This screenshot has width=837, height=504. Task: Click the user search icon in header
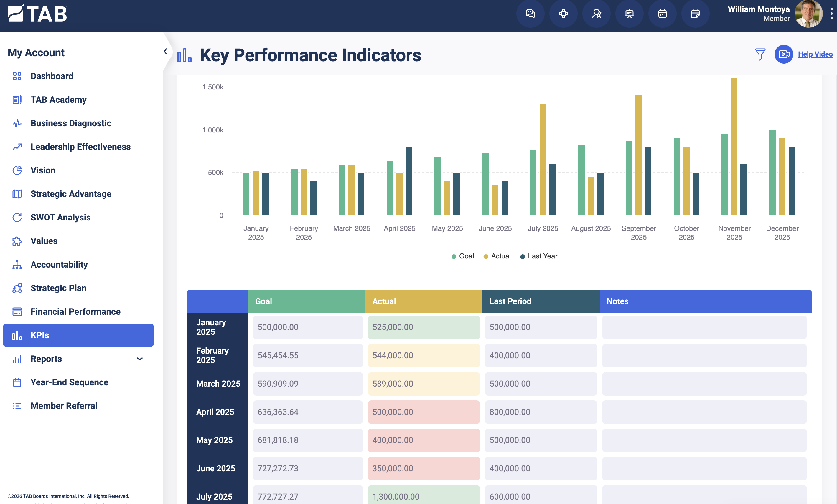point(597,14)
